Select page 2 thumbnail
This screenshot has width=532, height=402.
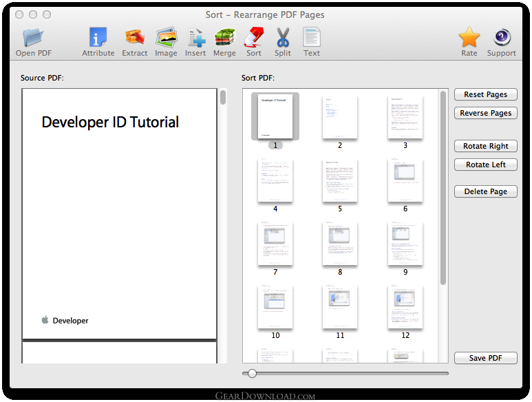340,116
